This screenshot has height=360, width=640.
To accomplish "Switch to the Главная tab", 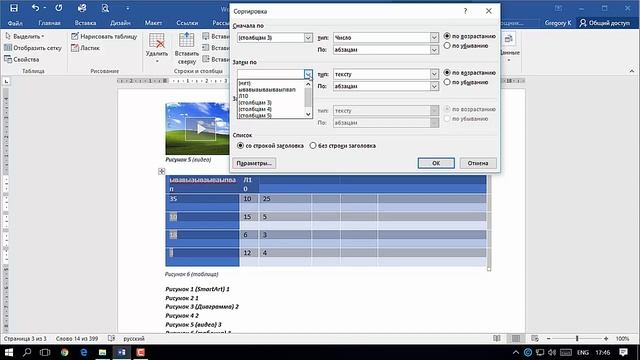I will click(x=49, y=23).
